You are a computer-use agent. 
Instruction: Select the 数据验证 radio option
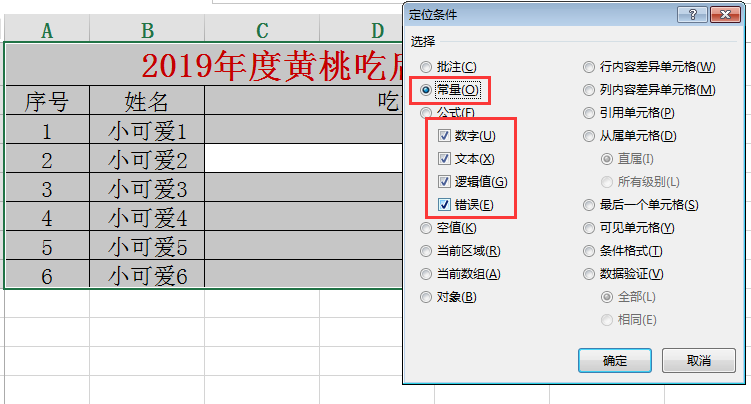[590, 274]
